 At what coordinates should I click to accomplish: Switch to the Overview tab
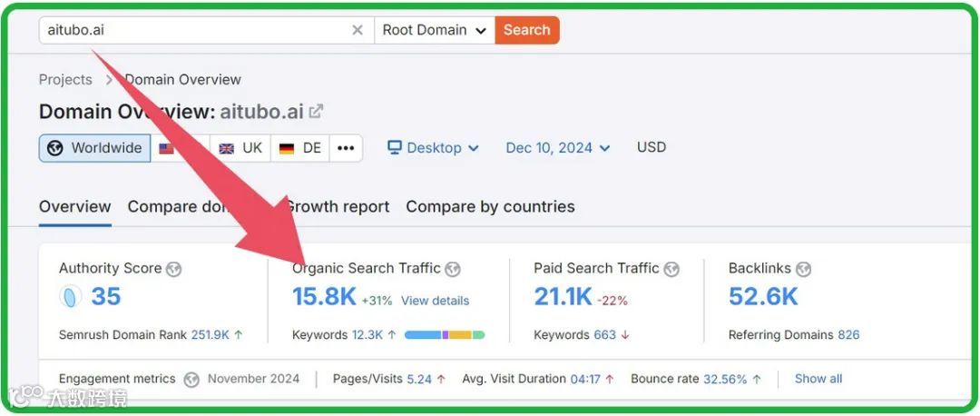(x=75, y=207)
